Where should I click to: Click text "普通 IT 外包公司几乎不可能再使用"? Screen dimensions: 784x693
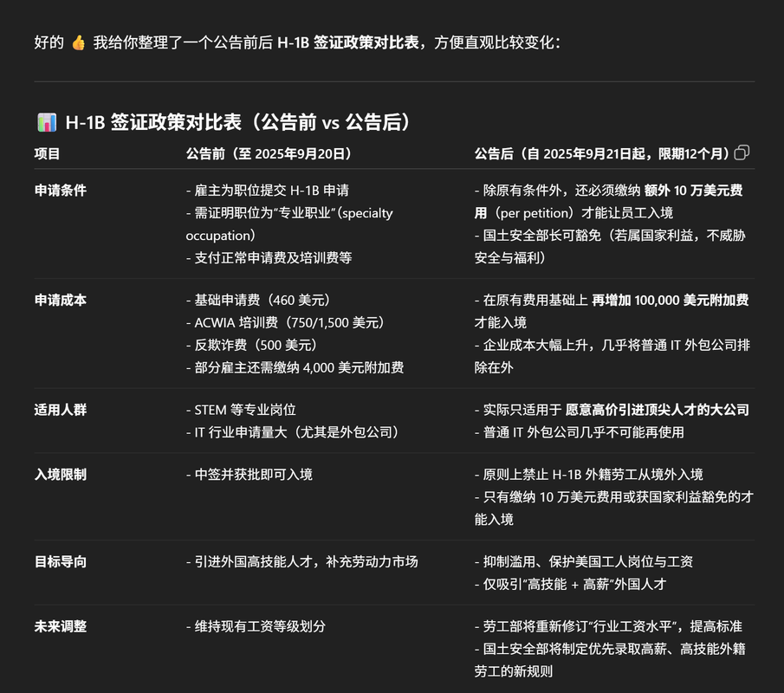[584, 432]
